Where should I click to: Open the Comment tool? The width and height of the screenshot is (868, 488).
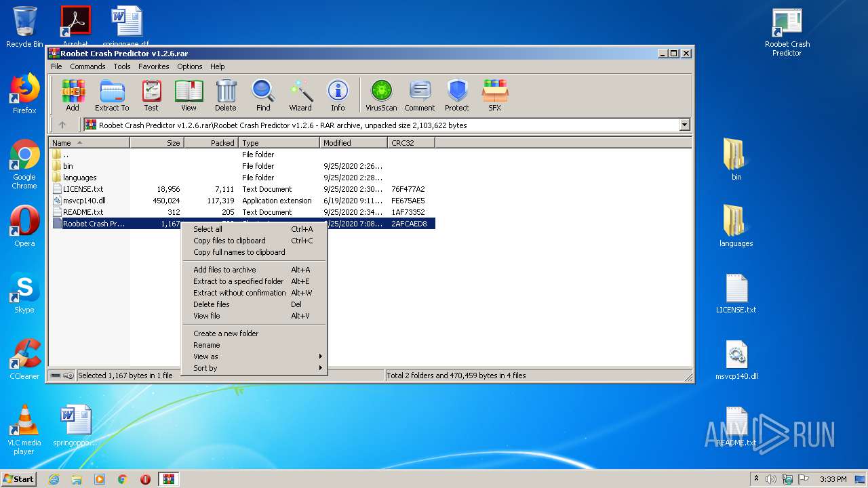point(420,96)
